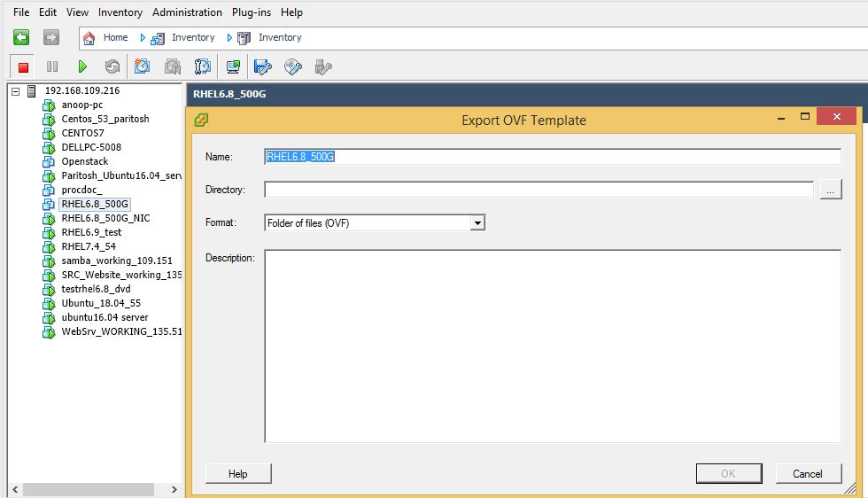Click in the Directory input field
This screenshot has width=868, height=498.
click(539, 190)
